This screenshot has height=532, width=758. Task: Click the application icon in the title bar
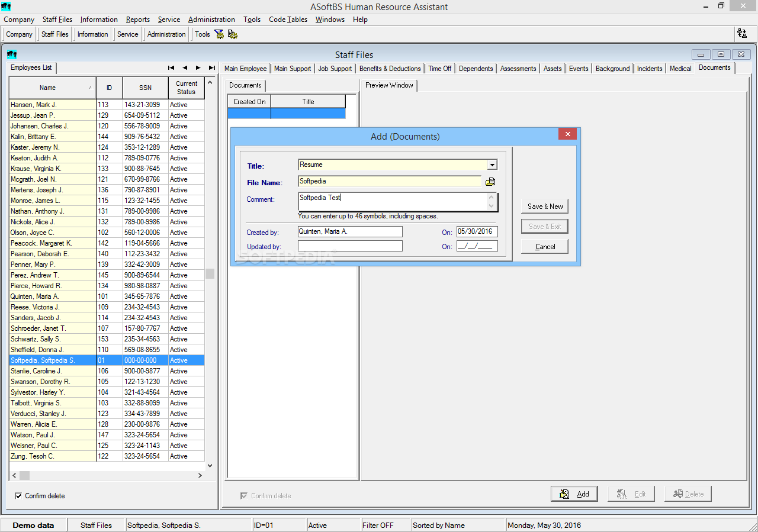[x=6, y=7]
